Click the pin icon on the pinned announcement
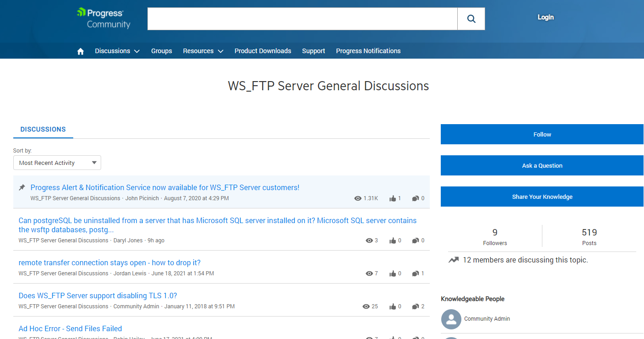This screenshot has width=644, height=339. pyautogui.click(x=22, y=187)
